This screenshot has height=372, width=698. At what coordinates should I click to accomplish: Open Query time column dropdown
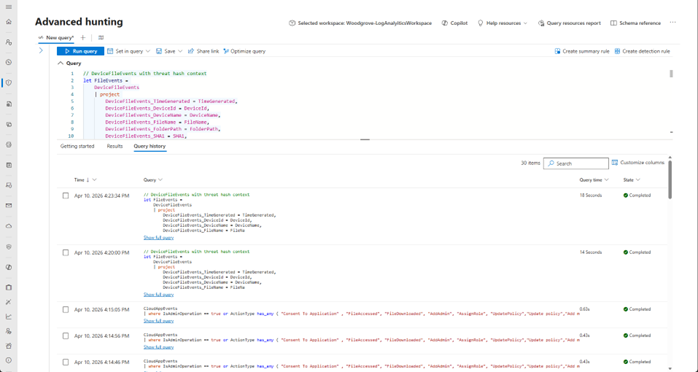click(606, 180)
